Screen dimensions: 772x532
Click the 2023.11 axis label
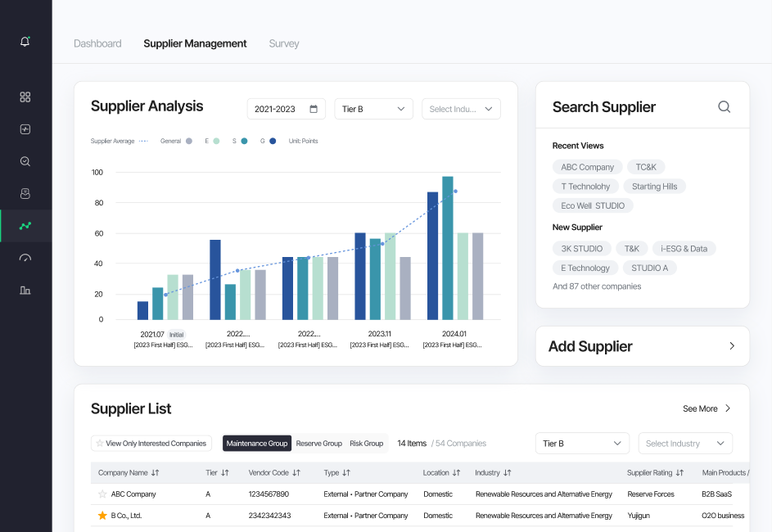click(x=380, y=334)
